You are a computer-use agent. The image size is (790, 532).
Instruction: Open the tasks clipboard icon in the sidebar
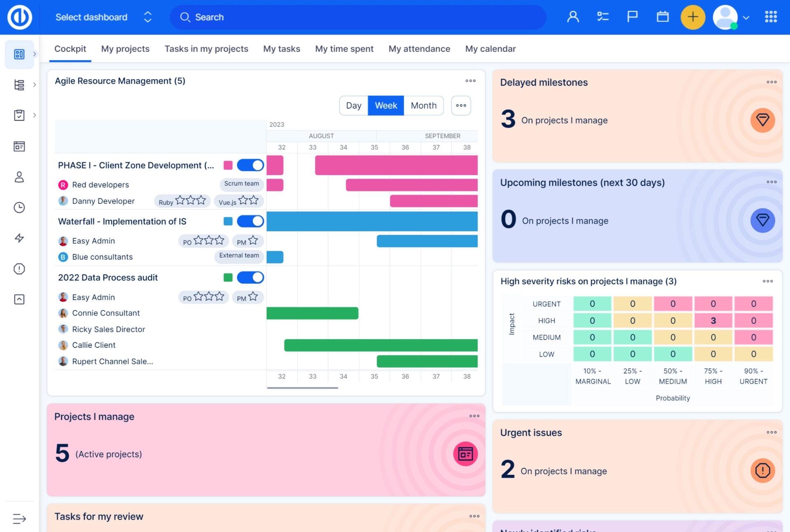tap(19, 116)
